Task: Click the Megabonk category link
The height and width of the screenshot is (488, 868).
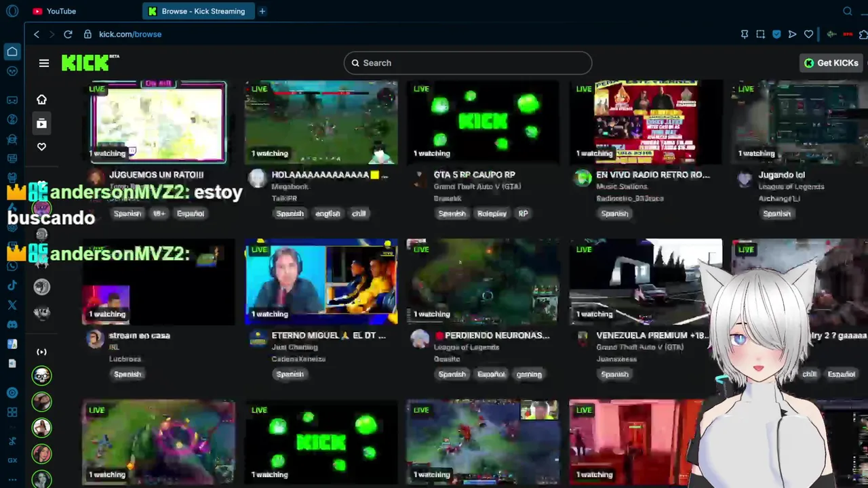Action: (290, 186)
